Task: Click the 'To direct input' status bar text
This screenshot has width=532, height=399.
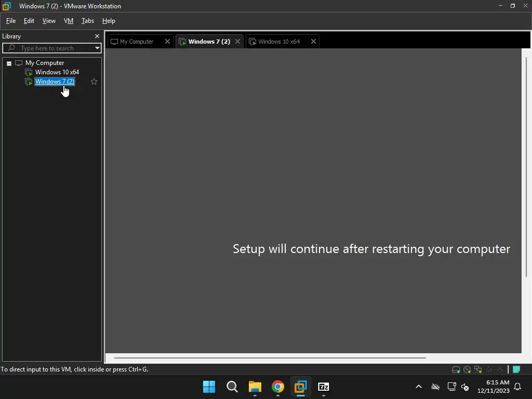Action: (74, 369)
